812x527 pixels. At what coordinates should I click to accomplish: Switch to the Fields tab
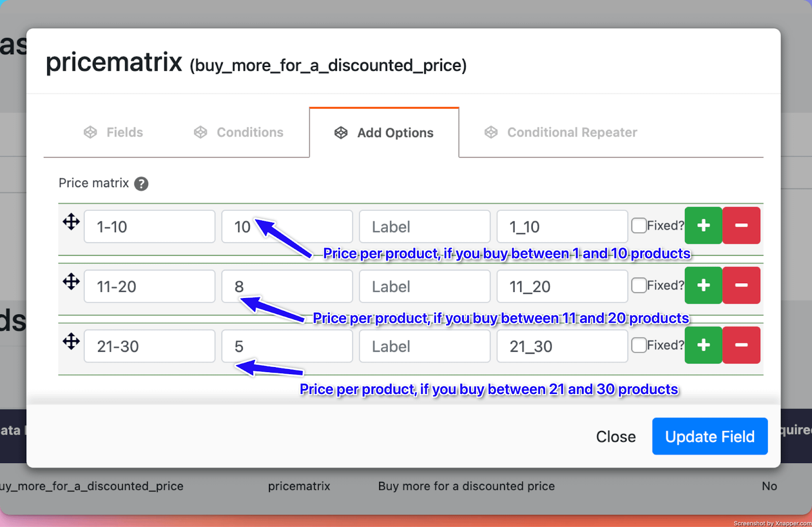(114, 133)
